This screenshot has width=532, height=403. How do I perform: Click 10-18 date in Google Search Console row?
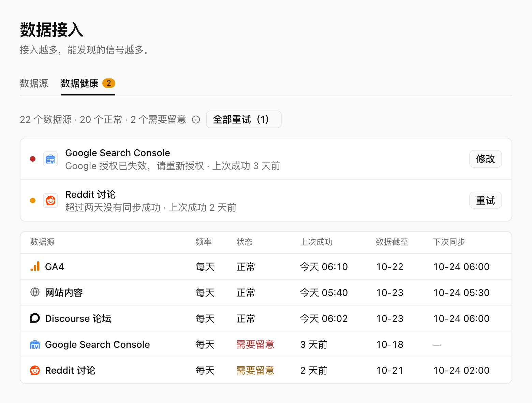click(x=390, y=344)
